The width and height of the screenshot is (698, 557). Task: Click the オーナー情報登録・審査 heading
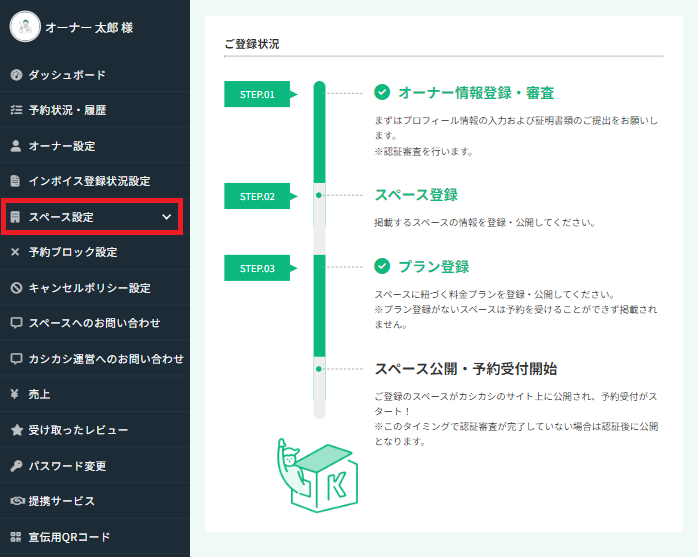[476, 93]
